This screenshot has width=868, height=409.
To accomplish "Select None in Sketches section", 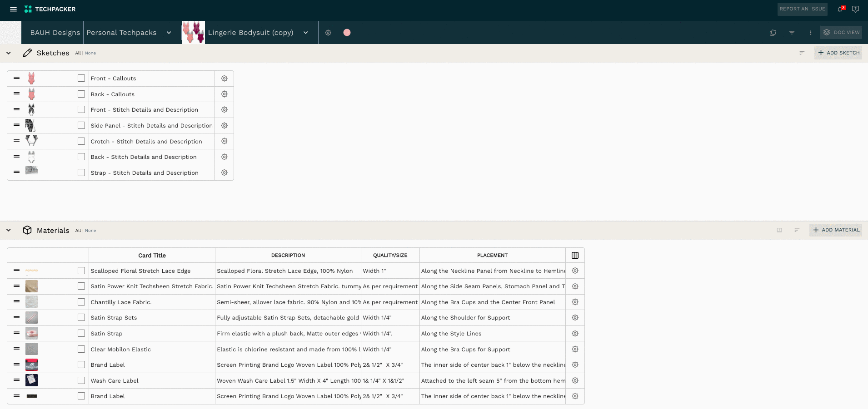I will click(90, 53).
